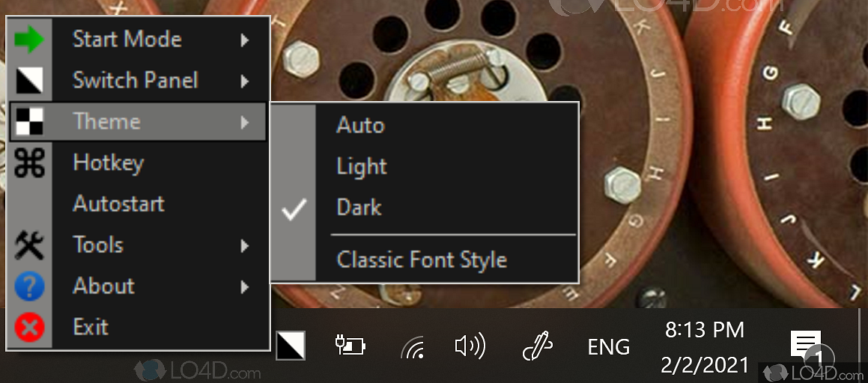The width and height of the screenshot is (868, 383).
Task: Select the Light theme option
Action: 362,166
